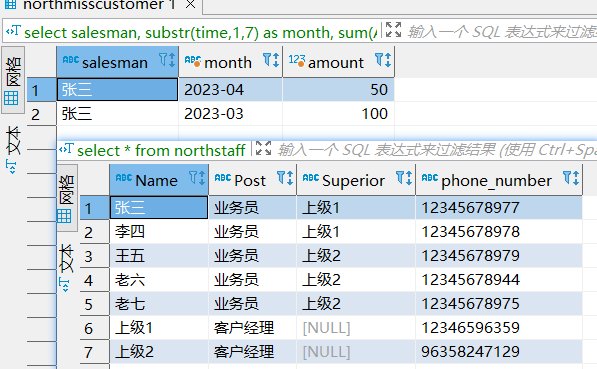Click the Superior column header
The image size is (597, 369).
pos(356,180)
